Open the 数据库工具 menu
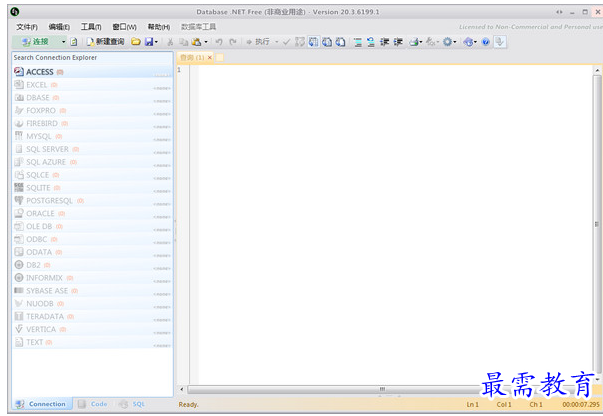Image resolution: width=603 pixels, height=416 pixels. click(x=198, y=27)
